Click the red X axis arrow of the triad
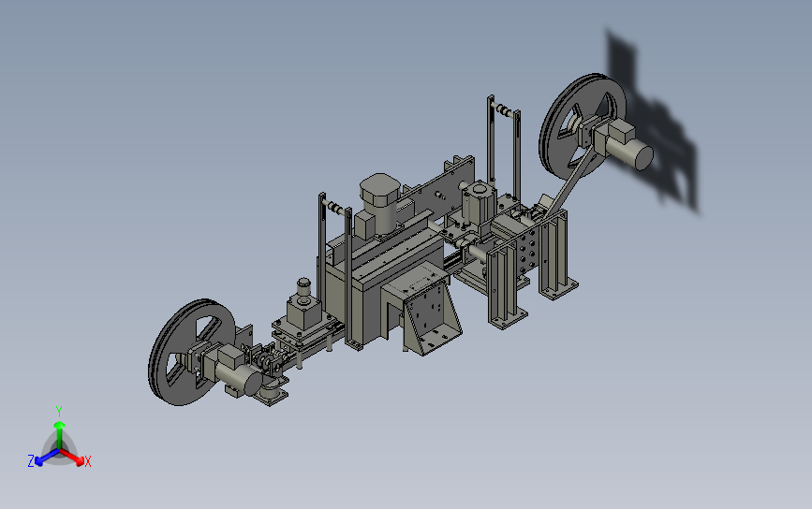The width and height of the screenshot is (812, 509). coord(72,458)
